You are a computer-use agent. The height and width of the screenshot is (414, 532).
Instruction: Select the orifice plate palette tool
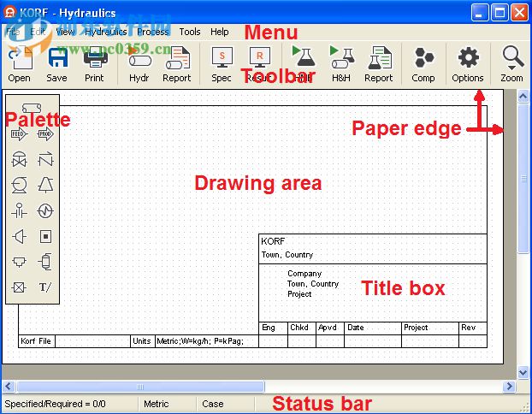point(19,210)
